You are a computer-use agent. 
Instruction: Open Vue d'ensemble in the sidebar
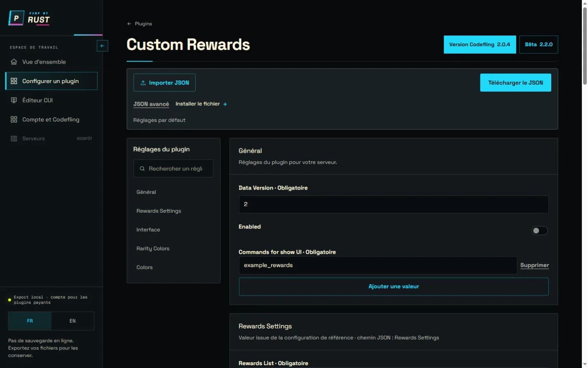point(51,62)
